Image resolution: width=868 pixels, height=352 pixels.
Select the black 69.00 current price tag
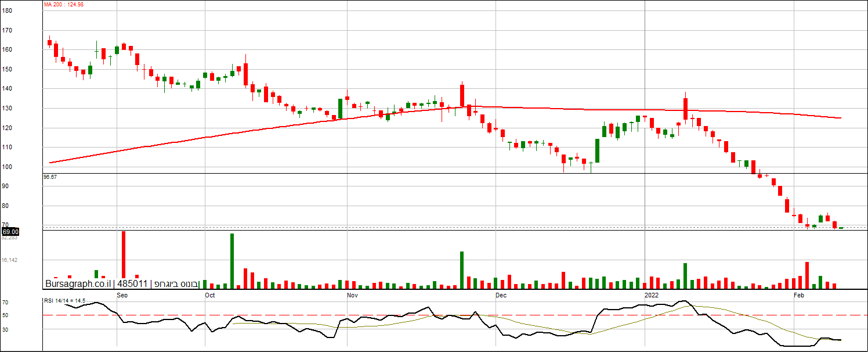click(10, 231)
